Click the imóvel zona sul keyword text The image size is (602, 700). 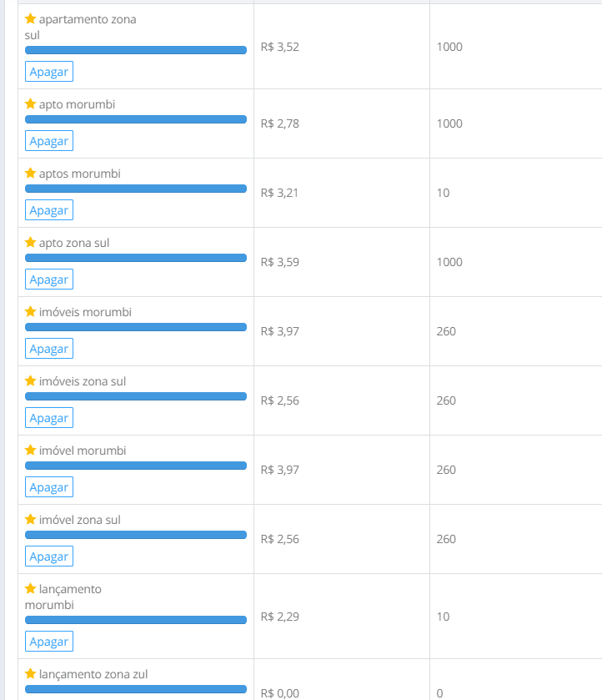(80, 520)
